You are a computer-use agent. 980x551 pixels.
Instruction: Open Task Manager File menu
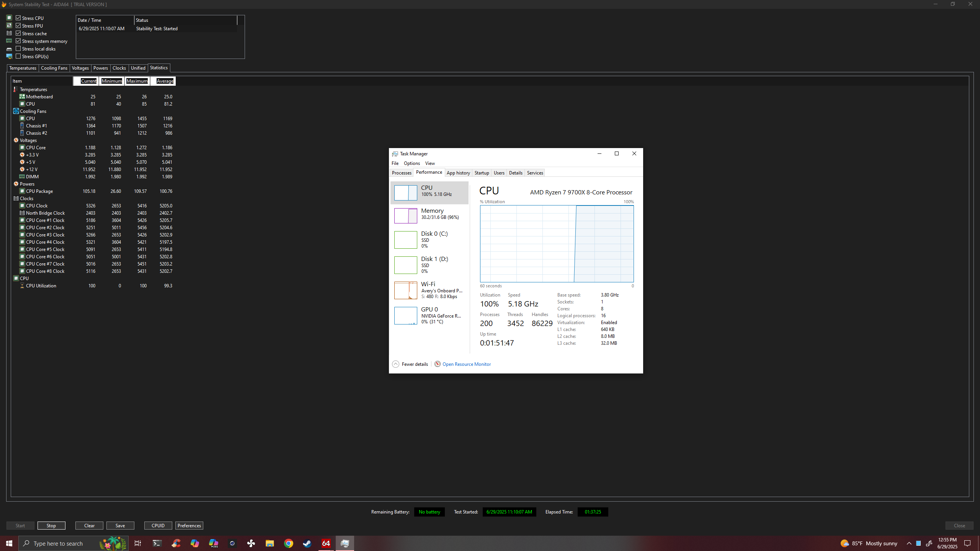(395, 163)
